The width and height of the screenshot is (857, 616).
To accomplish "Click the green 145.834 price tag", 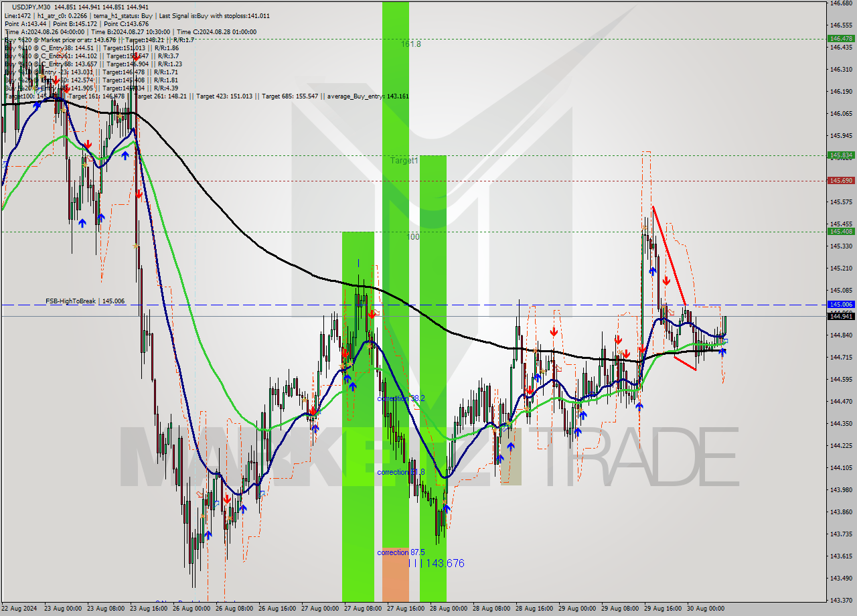I will coord(841,155).
